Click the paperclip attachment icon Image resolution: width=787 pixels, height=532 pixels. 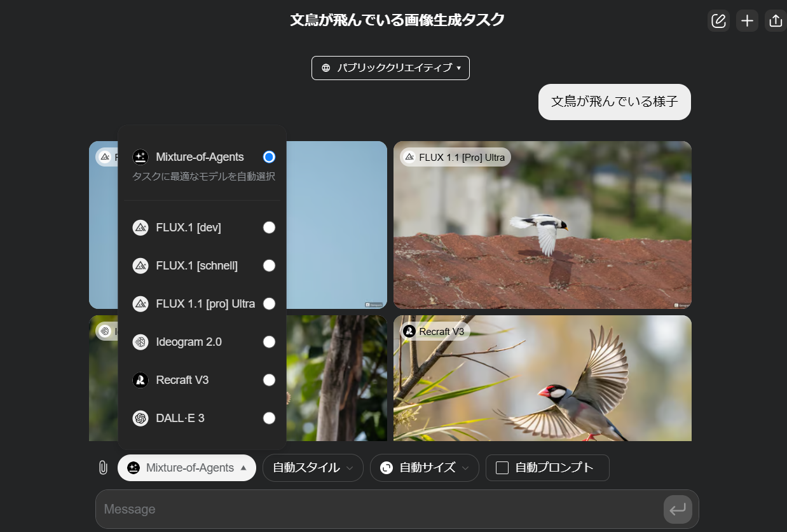click(103, 468)
